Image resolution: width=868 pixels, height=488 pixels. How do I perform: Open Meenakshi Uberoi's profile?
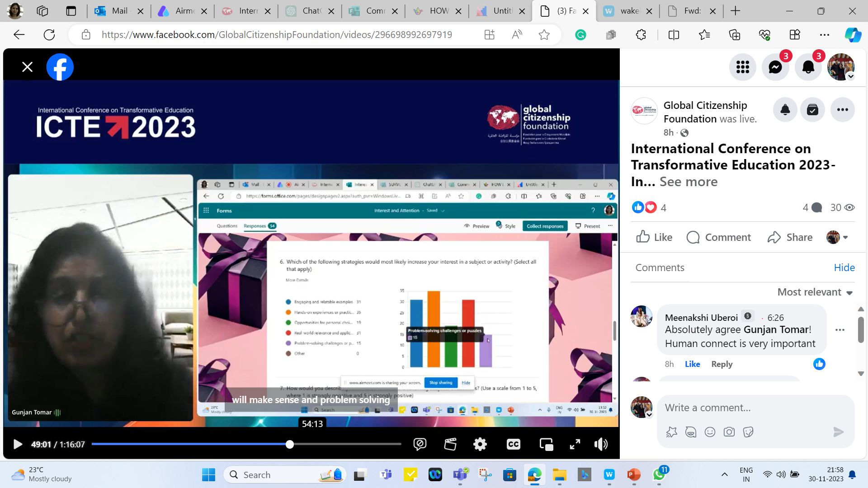pos(701,318)
